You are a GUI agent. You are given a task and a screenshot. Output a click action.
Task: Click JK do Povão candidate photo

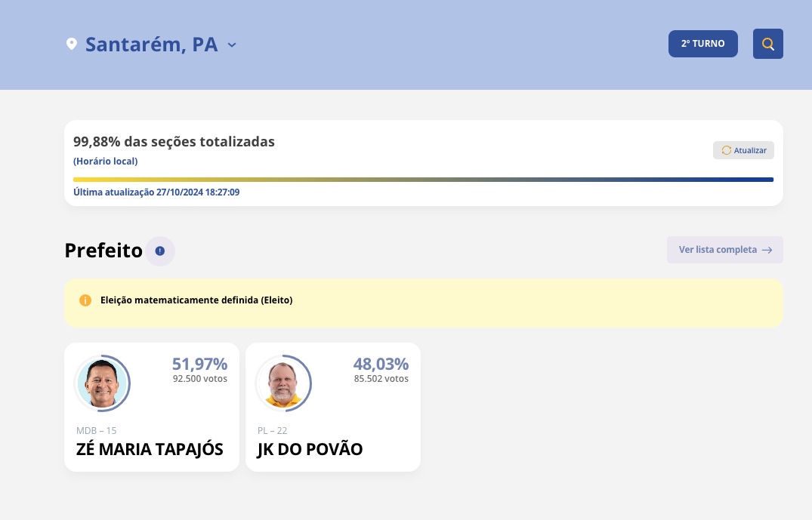(x=284, y=383)
